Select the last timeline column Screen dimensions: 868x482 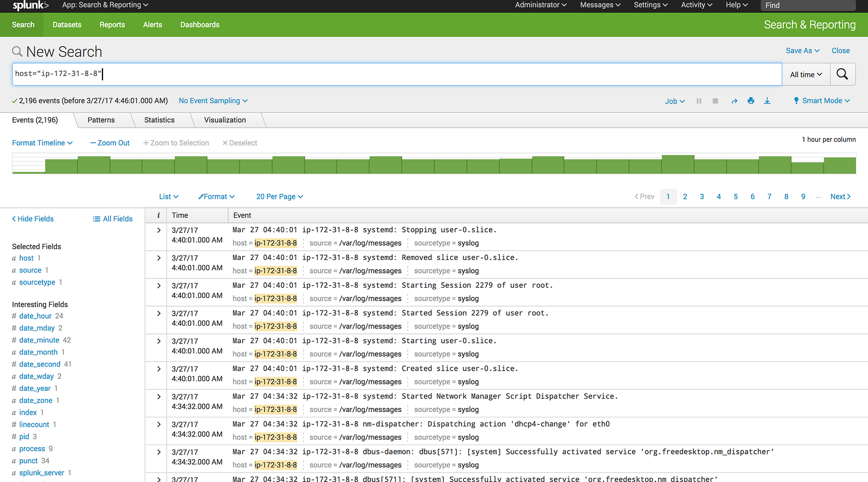point(840,164)
